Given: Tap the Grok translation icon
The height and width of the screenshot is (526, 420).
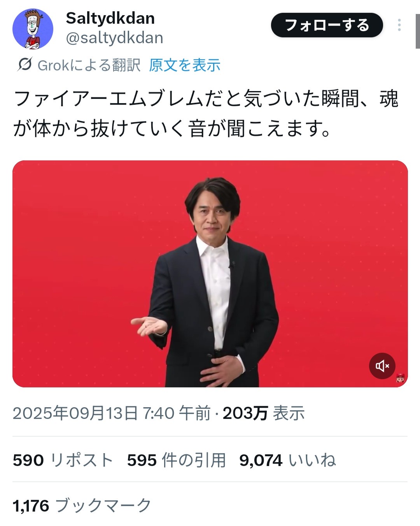Looking at the screenshot, I should pyautogui.click(x=24, y=65).
